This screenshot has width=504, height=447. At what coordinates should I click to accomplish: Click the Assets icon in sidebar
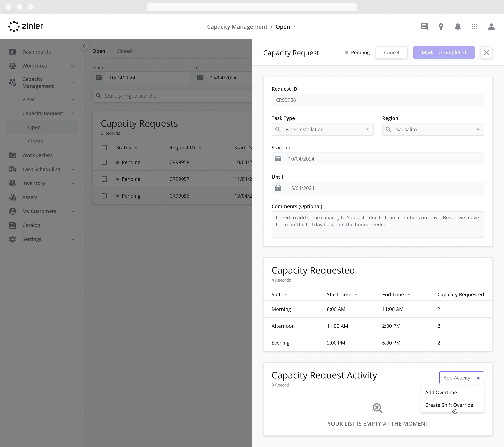pos(13,197)
